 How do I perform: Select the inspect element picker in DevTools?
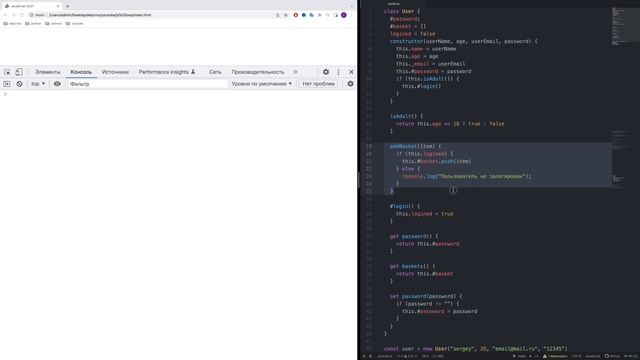(x=7, y=72)
